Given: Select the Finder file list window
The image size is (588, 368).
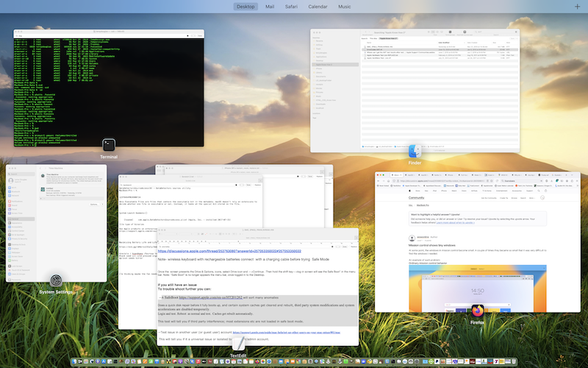Looking at the screenshot, I should [415, 88].
